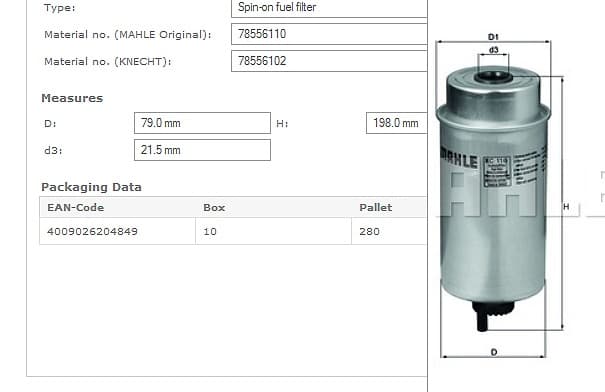Image resolution: width=605 pixels, height=392 pixels.
Task: Select the Pallet quantity cell showing 280
Action: 389,231
